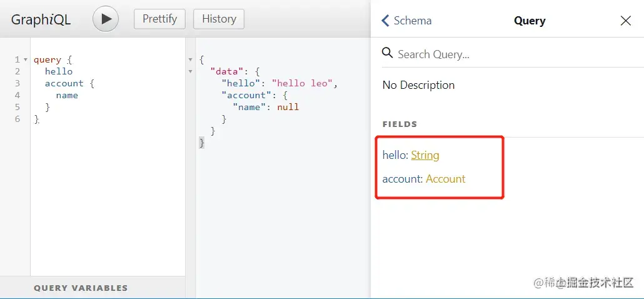This screenshot has height=299, width=644.
Task: Click the "hello" key in results
Action: pyautogui.click(x=241, y=83)
